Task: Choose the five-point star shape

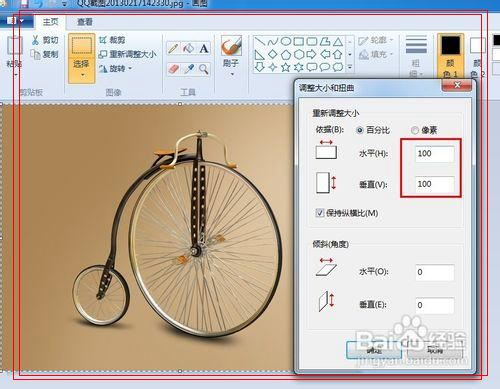Action: 285,67
